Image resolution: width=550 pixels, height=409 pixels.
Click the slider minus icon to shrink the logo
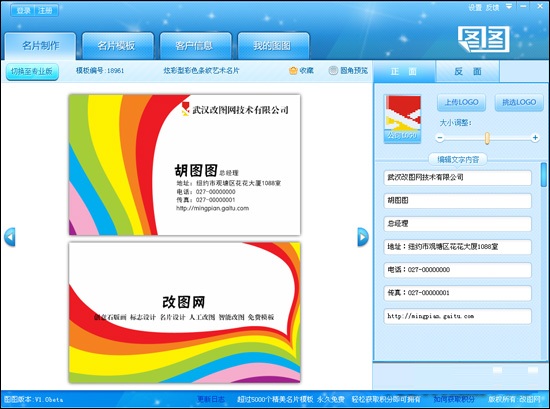tap(440, 138)
